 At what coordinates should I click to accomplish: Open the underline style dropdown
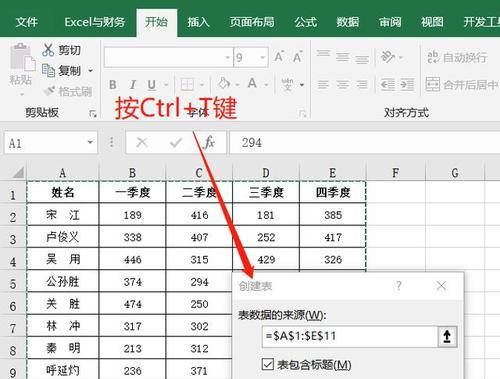coord(166,85)
